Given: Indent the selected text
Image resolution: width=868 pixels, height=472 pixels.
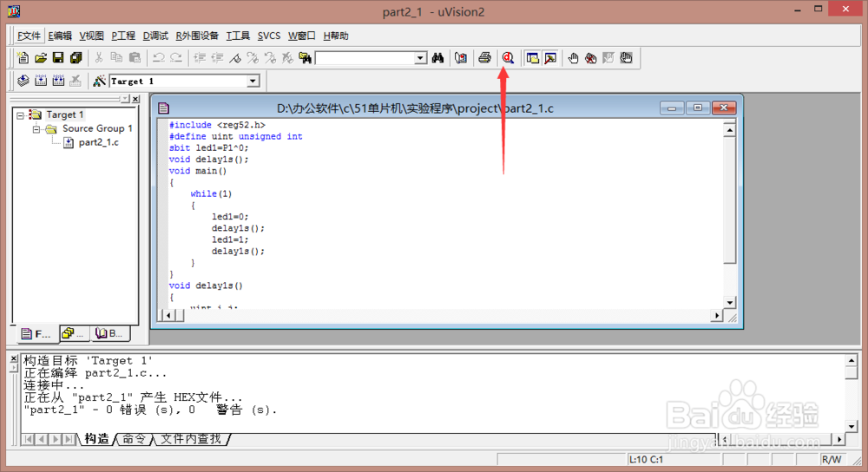Looking at the screenshot, I should pyautogui.click(x=200, y=57).
